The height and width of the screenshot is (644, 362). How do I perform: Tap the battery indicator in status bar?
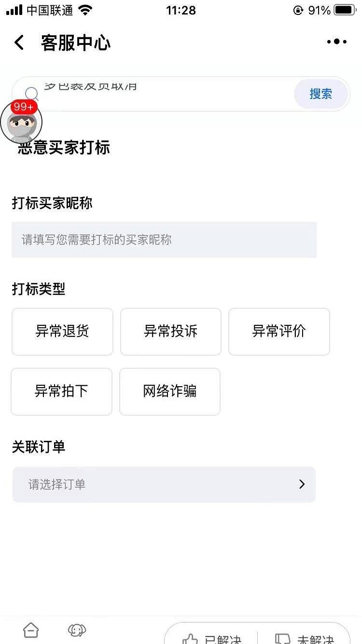coord(345,10)
